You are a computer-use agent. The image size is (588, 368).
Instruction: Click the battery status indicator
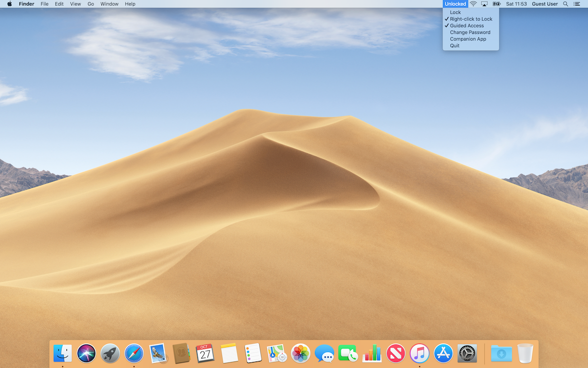point(496,4)
